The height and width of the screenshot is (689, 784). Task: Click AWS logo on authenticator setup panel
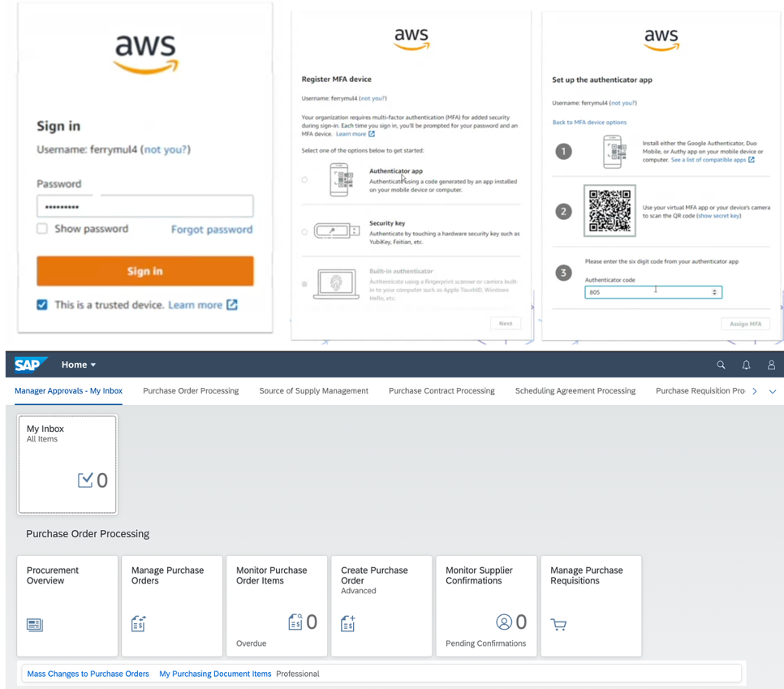point(661,39)
